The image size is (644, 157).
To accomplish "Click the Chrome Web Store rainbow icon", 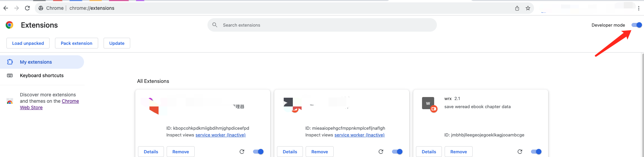I will [x=10, y=101].
